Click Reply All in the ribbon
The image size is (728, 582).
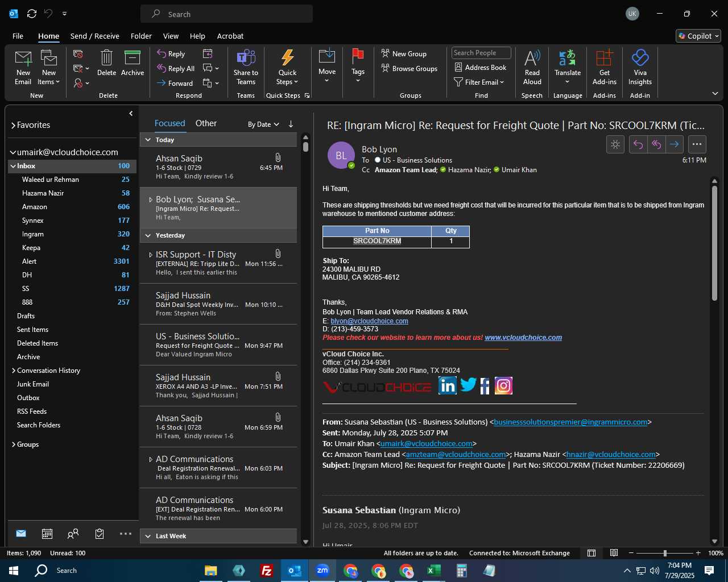click(x=176, y=69)
